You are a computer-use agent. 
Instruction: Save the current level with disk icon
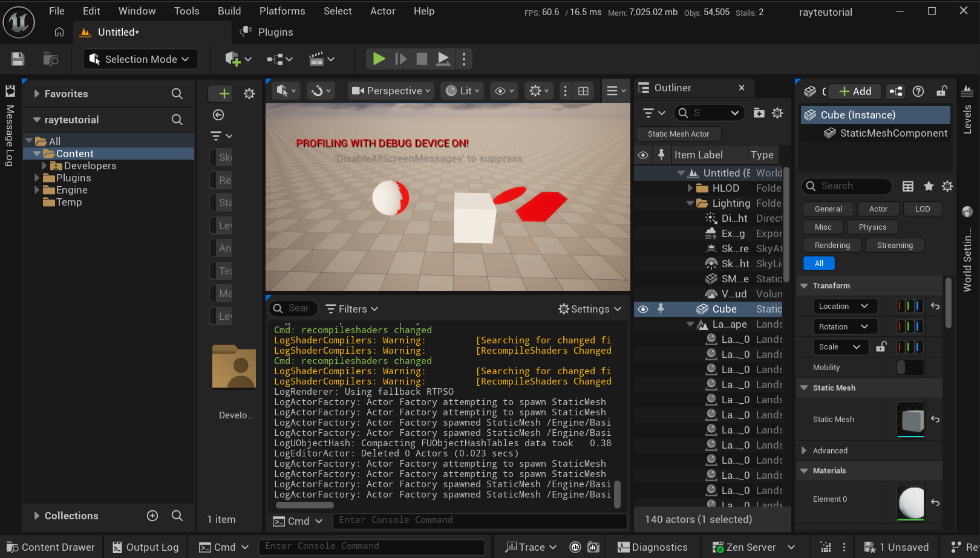(x=18, y=59)
